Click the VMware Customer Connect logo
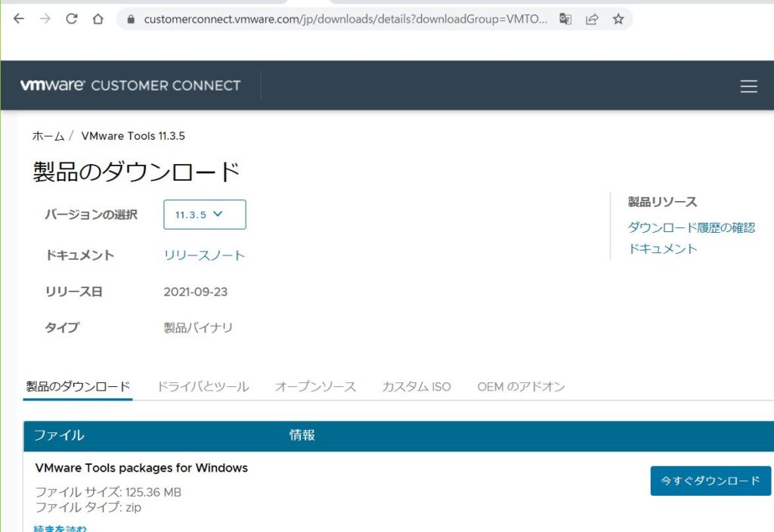The height and width of the screenshot is (532, 774). (x=130, y=85)
